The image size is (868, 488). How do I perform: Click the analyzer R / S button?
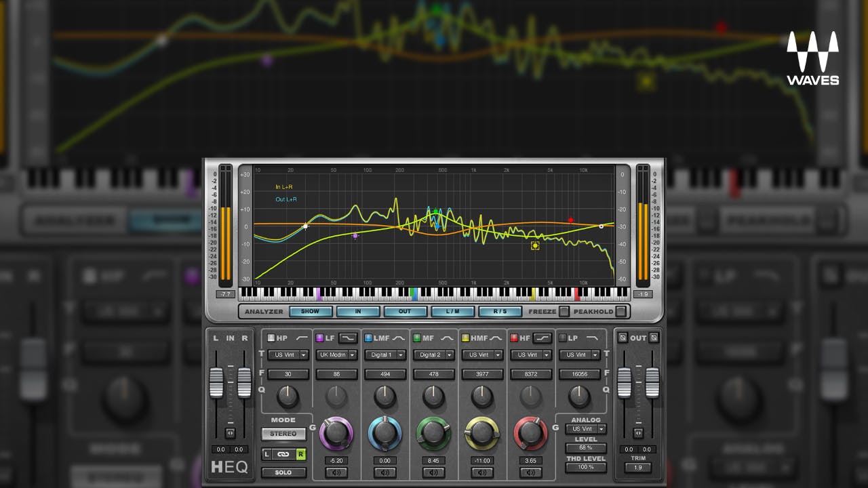click(x=500, y=312)
